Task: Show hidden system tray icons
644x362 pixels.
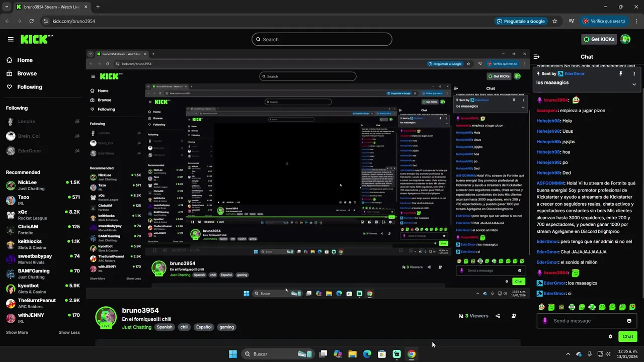Action: pos(568,354)
